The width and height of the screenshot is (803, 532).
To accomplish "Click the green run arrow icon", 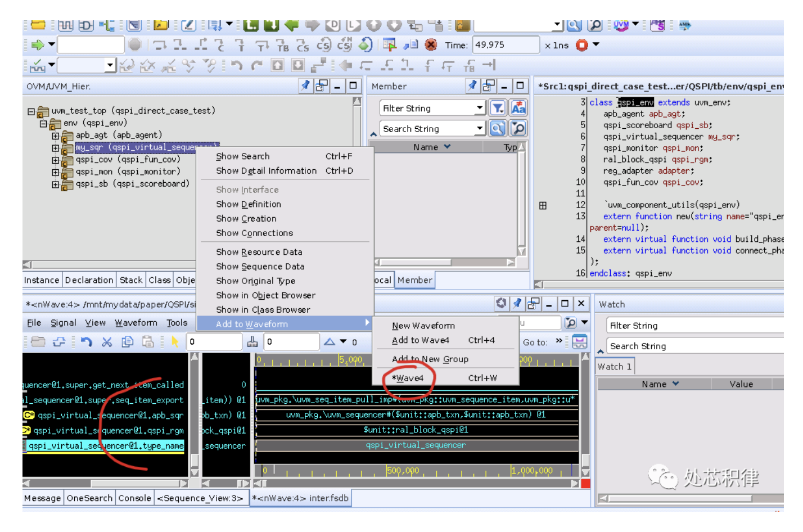I will pos(38,45).
